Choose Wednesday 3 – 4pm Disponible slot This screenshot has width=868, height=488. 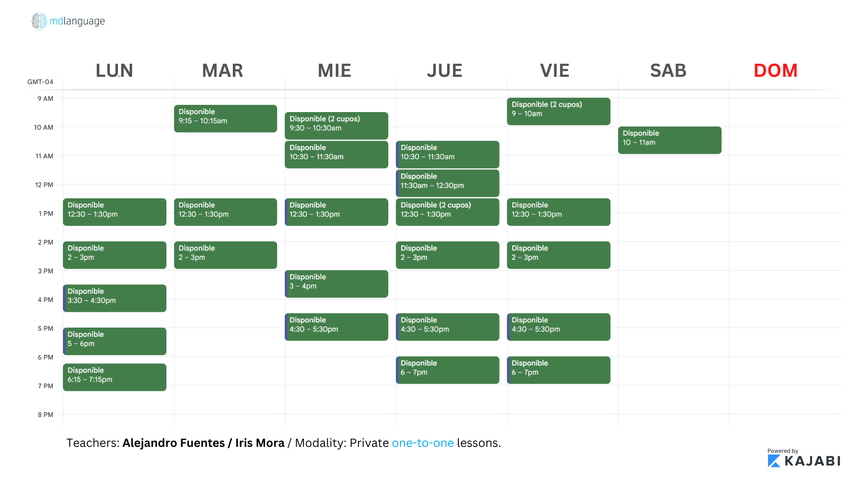tap(336, 284)
